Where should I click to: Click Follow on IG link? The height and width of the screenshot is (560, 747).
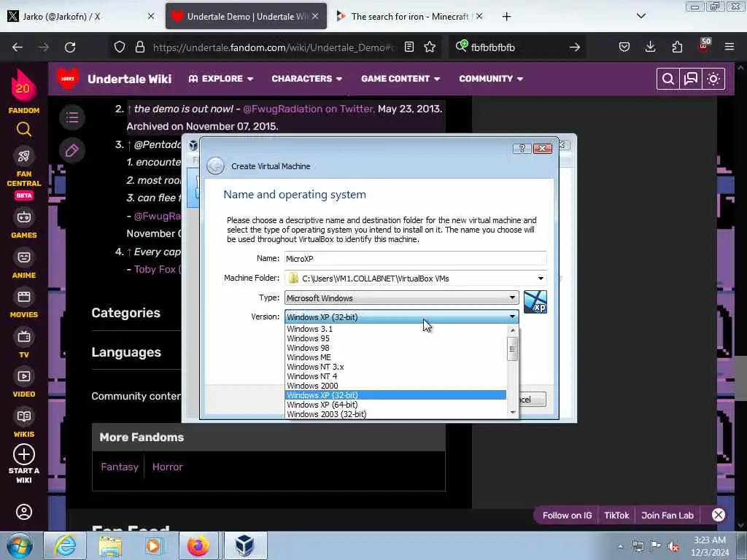567,516
